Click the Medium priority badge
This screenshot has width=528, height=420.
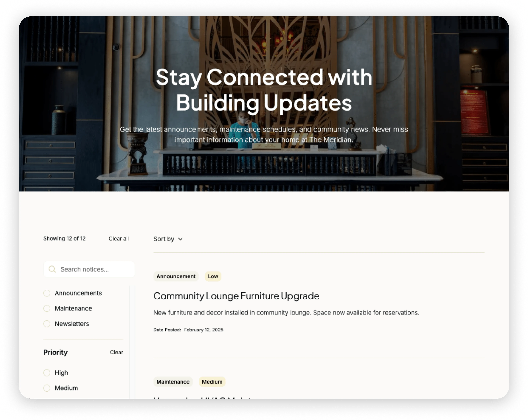212,382
